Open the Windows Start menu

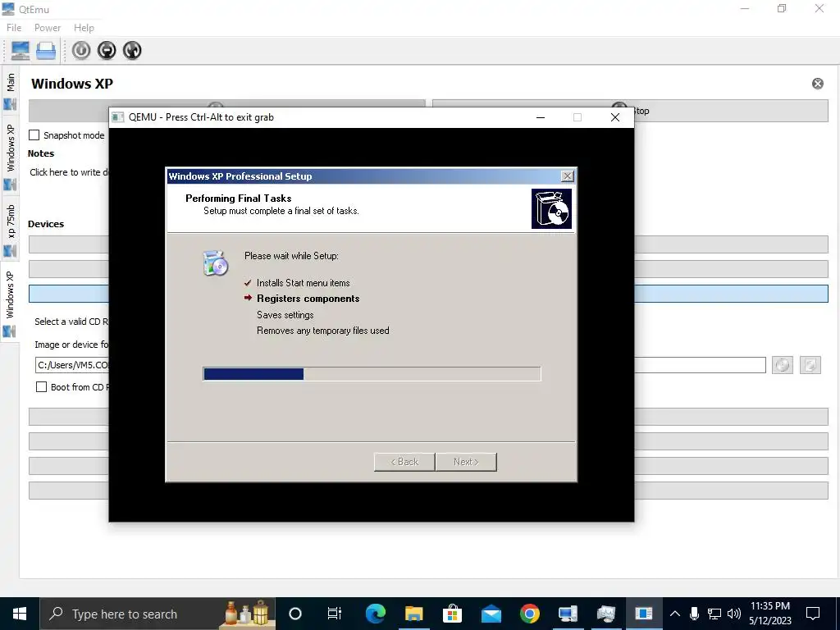click(20, 614)
